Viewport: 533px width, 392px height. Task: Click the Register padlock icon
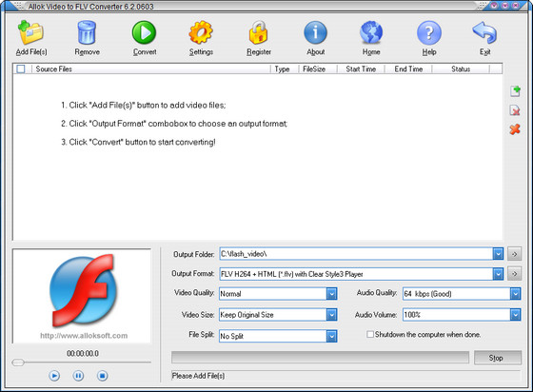point(258,32)
